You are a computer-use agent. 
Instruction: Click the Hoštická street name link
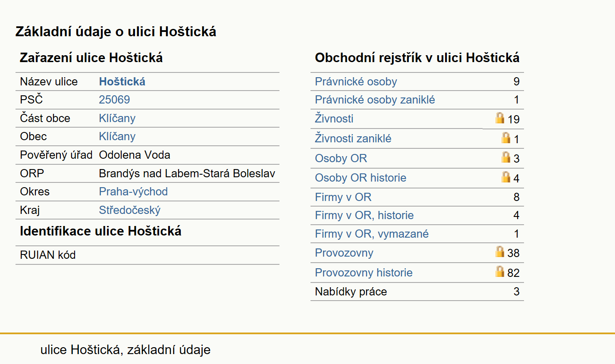tap(122, 82)
